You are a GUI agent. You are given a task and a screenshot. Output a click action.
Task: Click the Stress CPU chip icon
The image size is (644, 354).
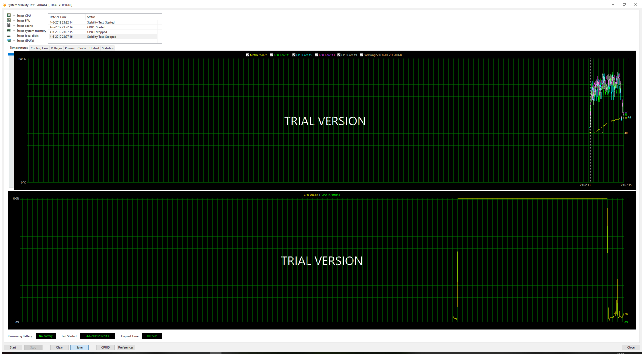9,15
